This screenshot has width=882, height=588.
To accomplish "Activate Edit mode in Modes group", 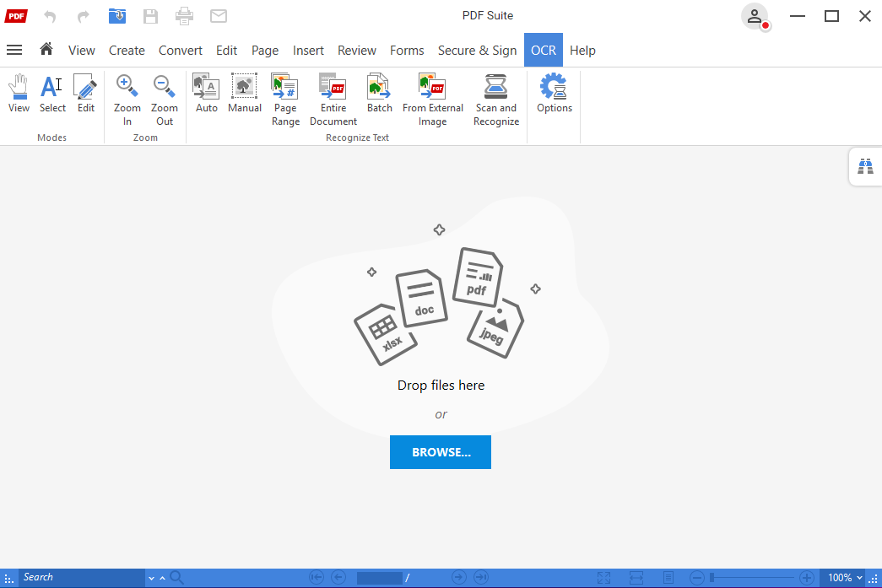I will coord(86,94).
